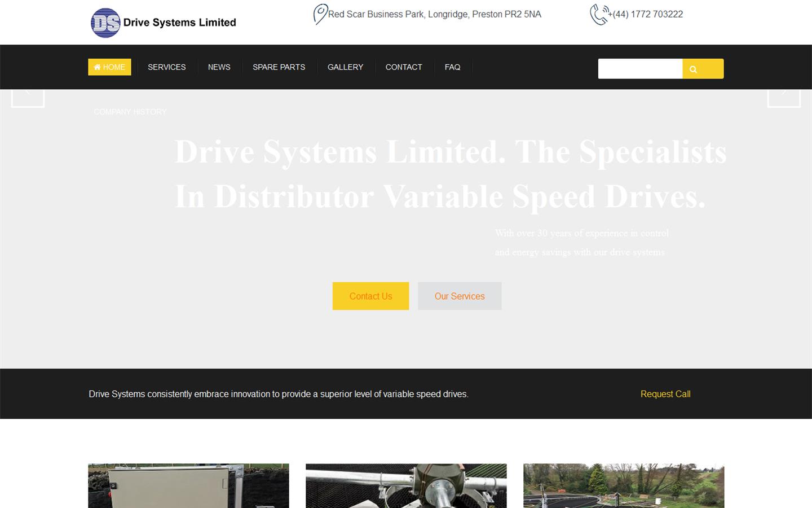Click the yellow search magnifier button

click(703, 69)
